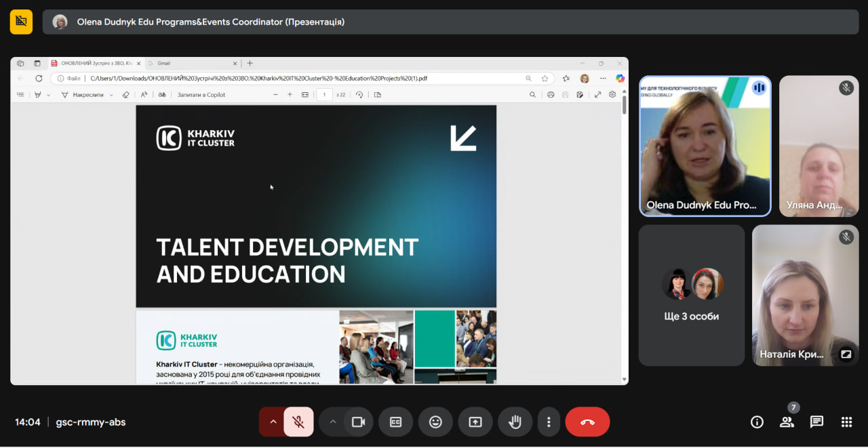868x448 pixels.
Task: Click the Save as icon in PDF toolbar
Action: click(580, 95)
